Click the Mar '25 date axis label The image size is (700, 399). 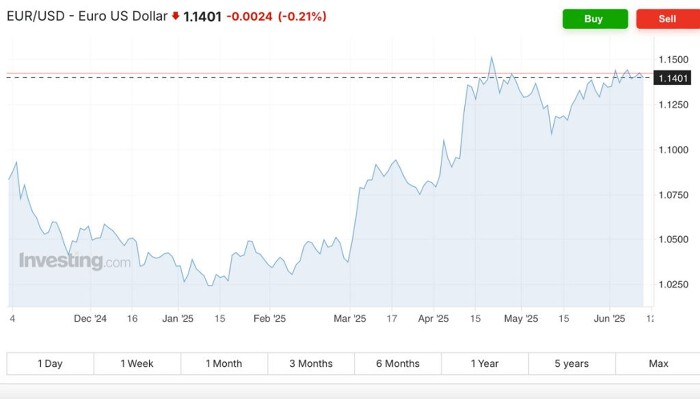click(x=350, y=319)
